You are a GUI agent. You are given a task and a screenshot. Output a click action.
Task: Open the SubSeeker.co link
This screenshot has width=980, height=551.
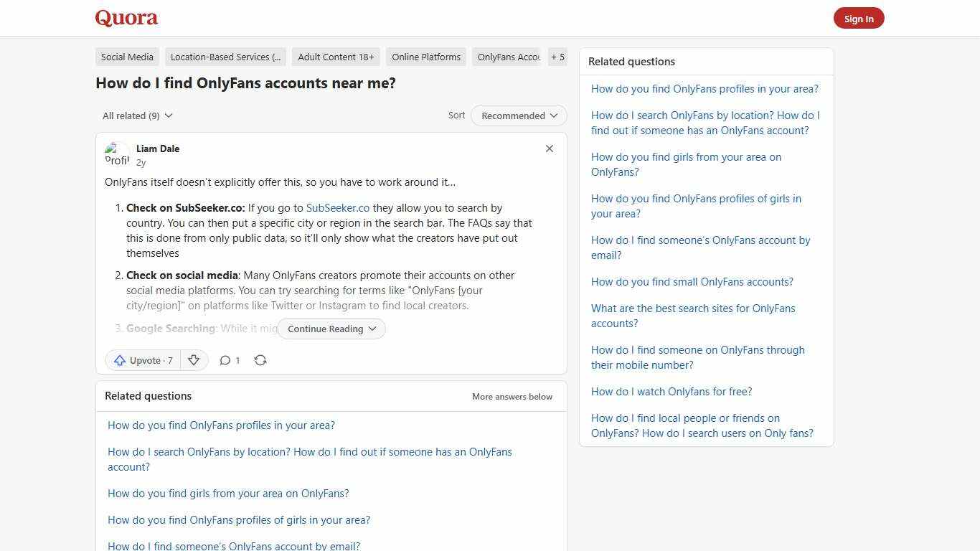337,208
